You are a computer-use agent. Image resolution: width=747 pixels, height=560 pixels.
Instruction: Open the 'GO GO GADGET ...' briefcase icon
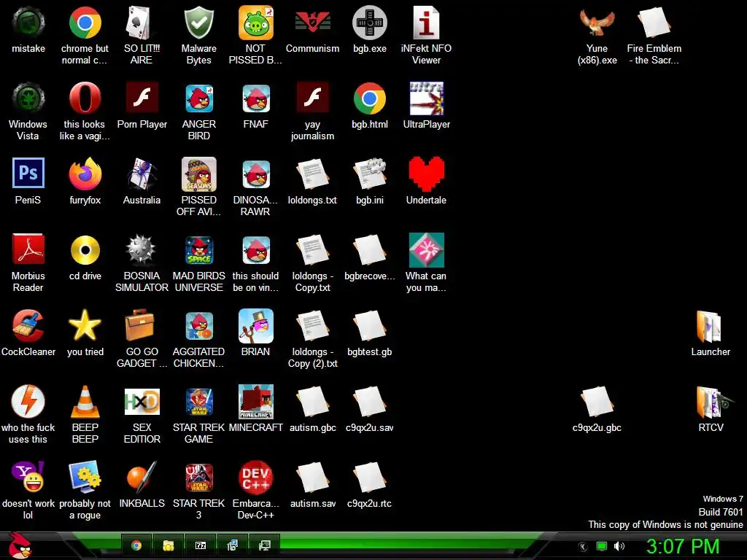click(x=139, y=324)
